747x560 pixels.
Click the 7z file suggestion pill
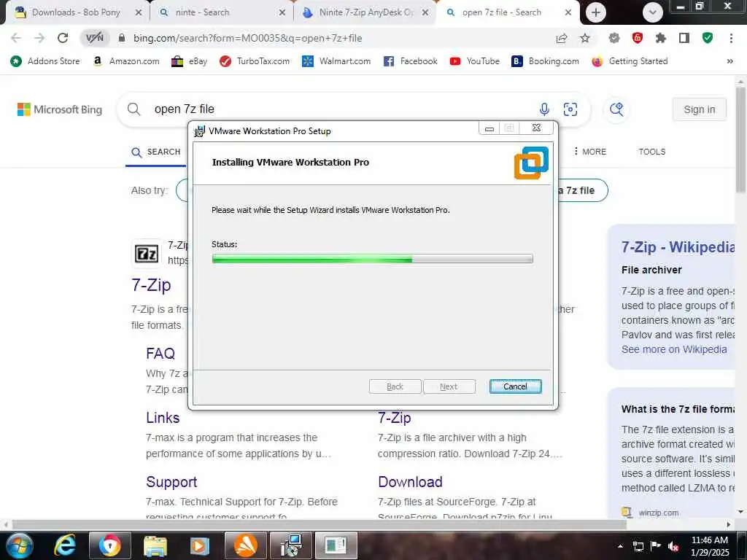tap(583, 190)
